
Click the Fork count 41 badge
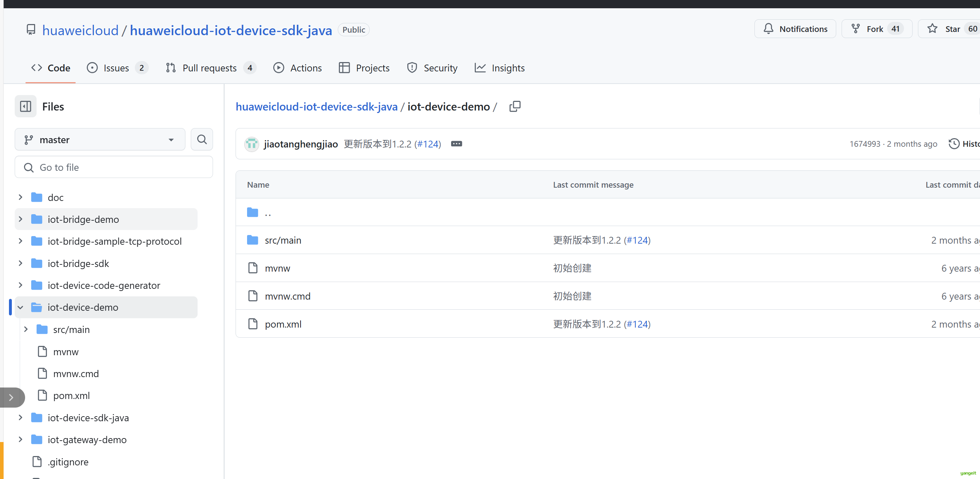click(x=895, y=29)
